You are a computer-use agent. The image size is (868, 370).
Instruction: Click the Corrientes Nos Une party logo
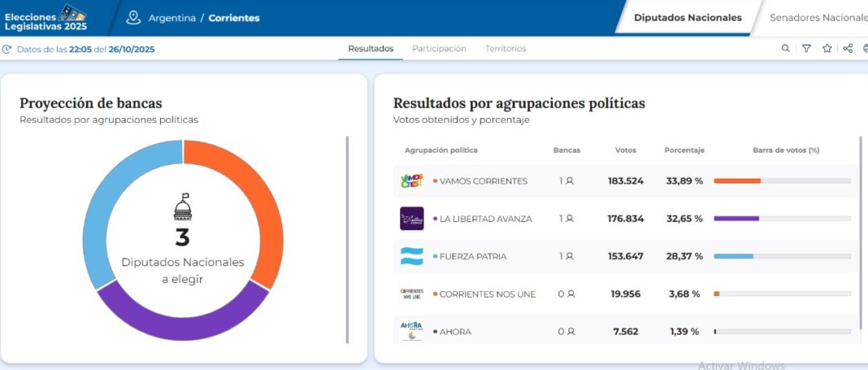(x=411, y=294)
